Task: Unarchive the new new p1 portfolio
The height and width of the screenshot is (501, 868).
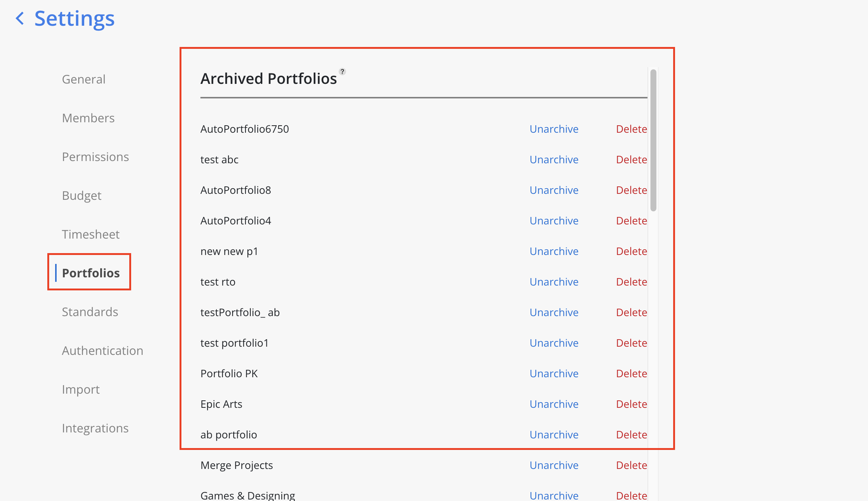Action: [x=554, y=251]
